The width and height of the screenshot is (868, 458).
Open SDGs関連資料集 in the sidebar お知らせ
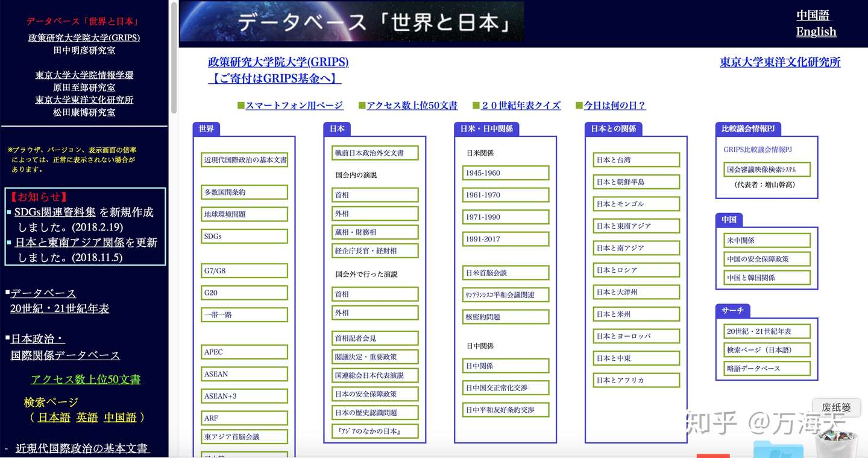click(x=55, y=212)
